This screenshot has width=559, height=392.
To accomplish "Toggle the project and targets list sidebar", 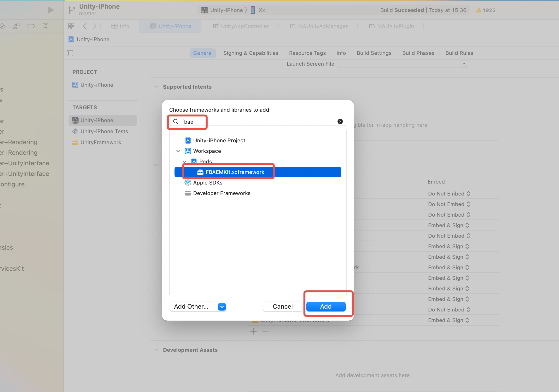I will 70,53.
